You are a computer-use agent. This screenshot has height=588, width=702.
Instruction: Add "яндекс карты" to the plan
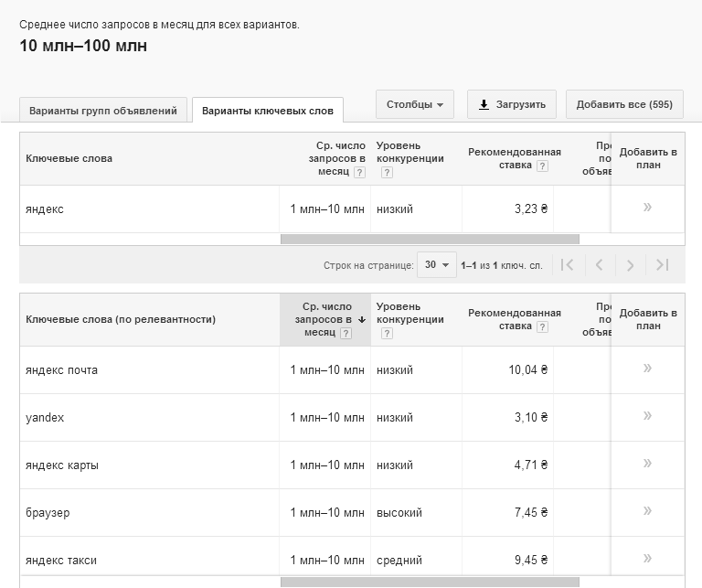click(x=647, y=464)
